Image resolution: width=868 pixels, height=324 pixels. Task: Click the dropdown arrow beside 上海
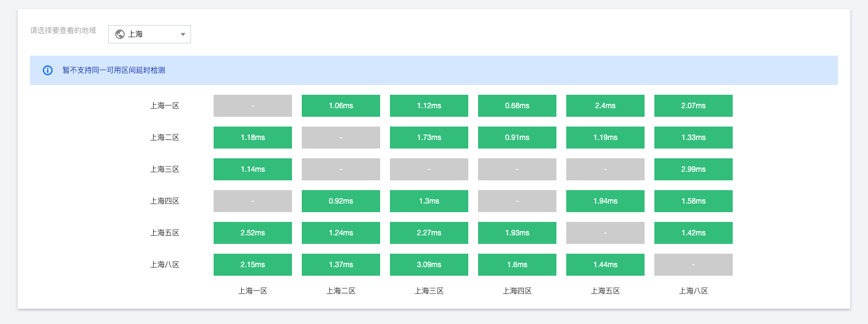[182, 35]
